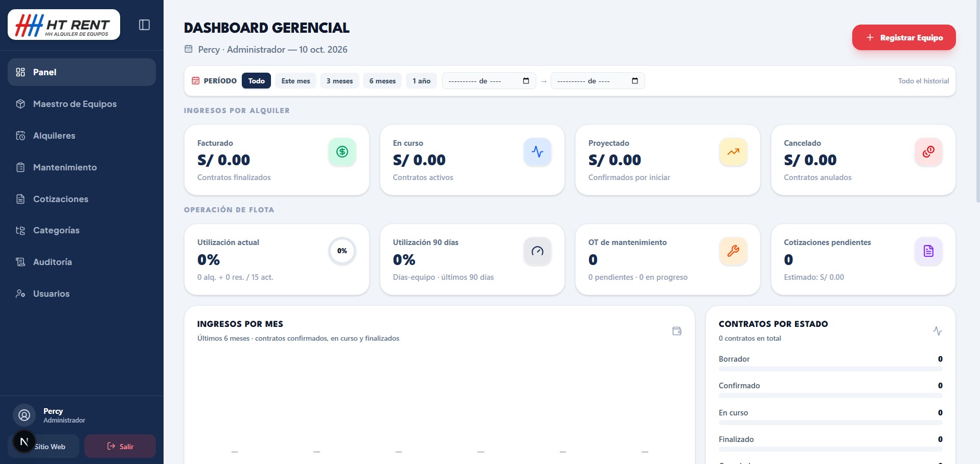Open the start date calendar picker
The width and height of the screenshot is (980, 464).
tap(526, 81)
